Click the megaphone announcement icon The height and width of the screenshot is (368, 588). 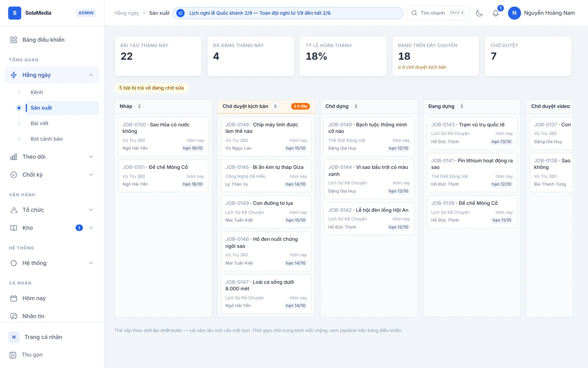pos(180,13)
